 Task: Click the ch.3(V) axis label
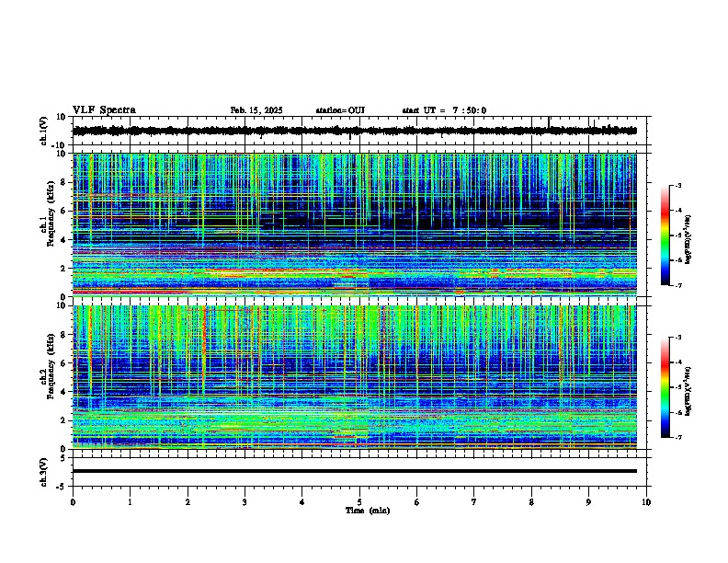[x=44, y=473]
